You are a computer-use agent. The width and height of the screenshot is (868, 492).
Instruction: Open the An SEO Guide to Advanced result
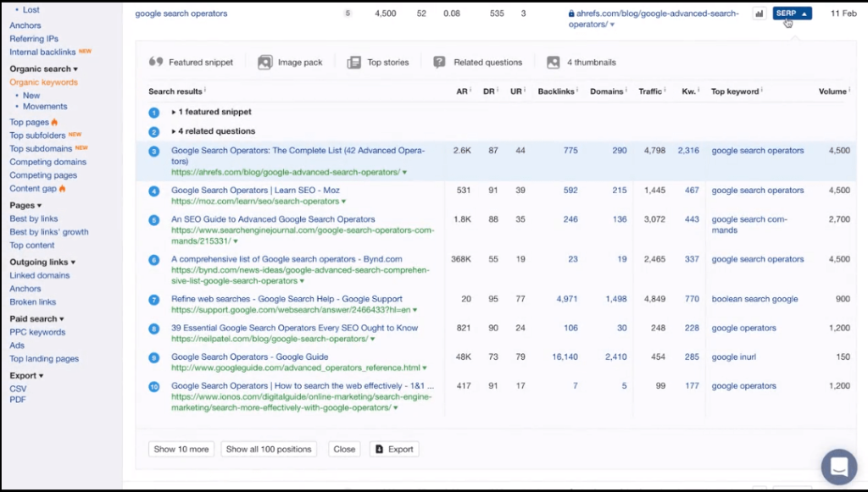click(273, 219)
